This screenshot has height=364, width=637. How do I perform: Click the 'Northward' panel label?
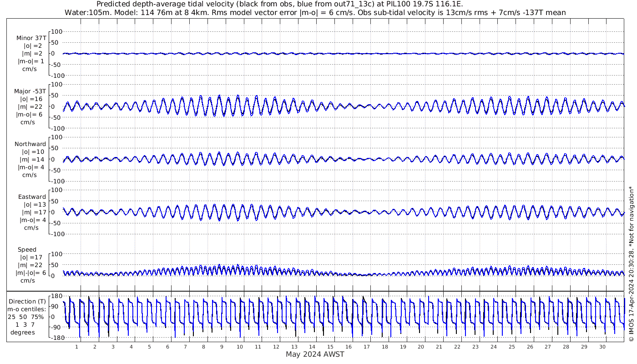click(x=30, y=144)
